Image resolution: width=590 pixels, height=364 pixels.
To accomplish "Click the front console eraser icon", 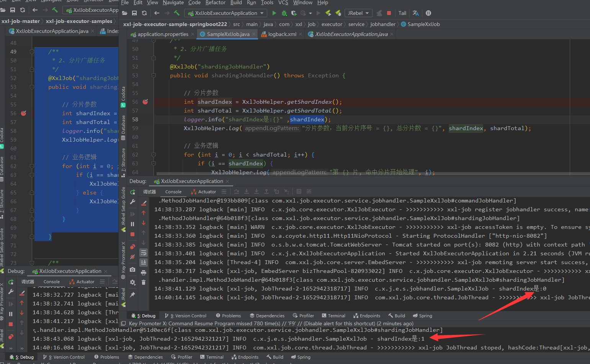I will [x=144, y=203].
